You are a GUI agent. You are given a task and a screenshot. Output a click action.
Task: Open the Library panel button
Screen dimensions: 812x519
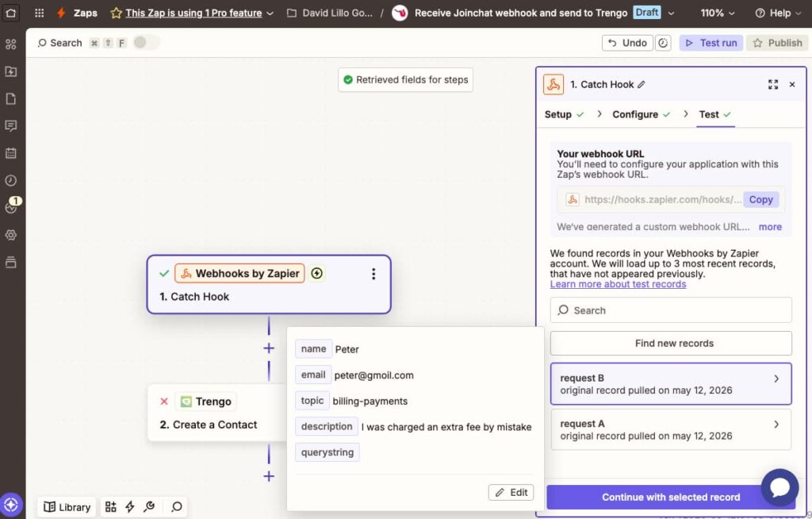click(x=67, y=506)
